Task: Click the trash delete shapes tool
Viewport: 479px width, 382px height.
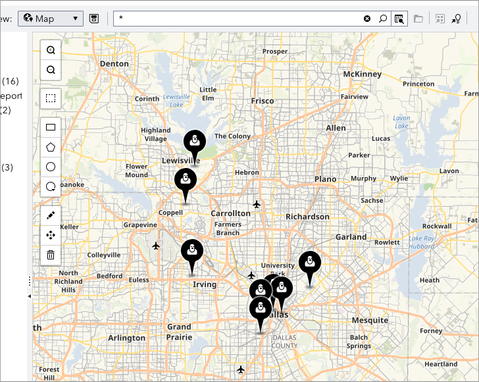Action: (x=51, y=255)
